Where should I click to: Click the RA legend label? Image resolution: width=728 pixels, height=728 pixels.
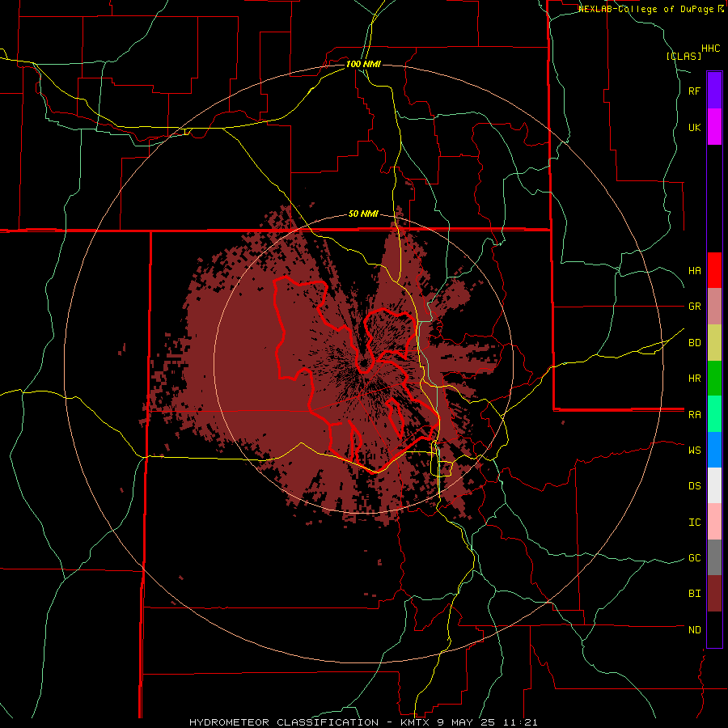coord(695,415)
